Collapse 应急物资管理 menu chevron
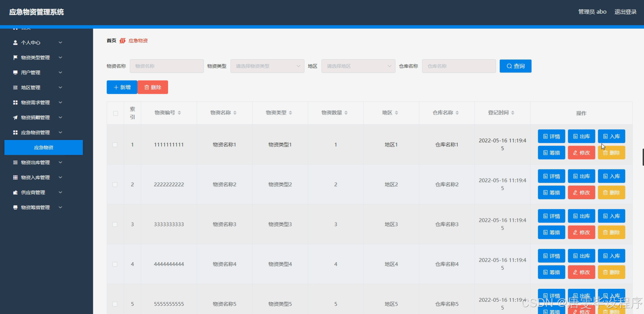Screen dimensions: 644x314 (x=60, y=132)
